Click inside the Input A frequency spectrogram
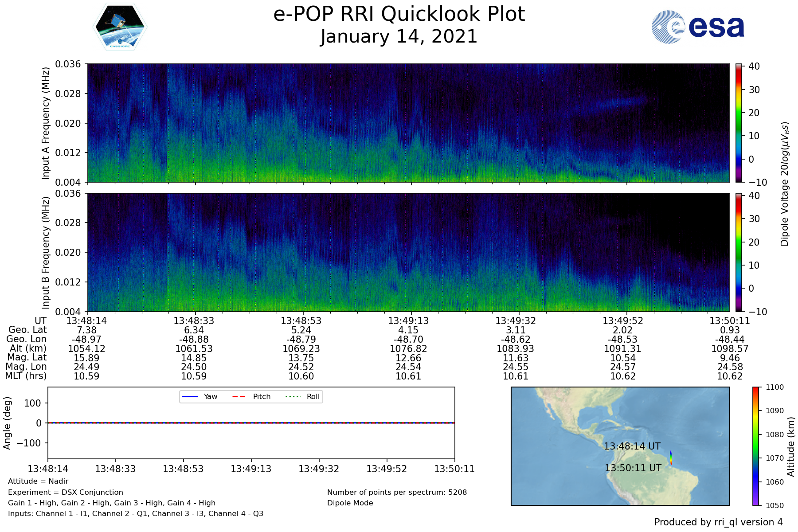 pos(408,123)
